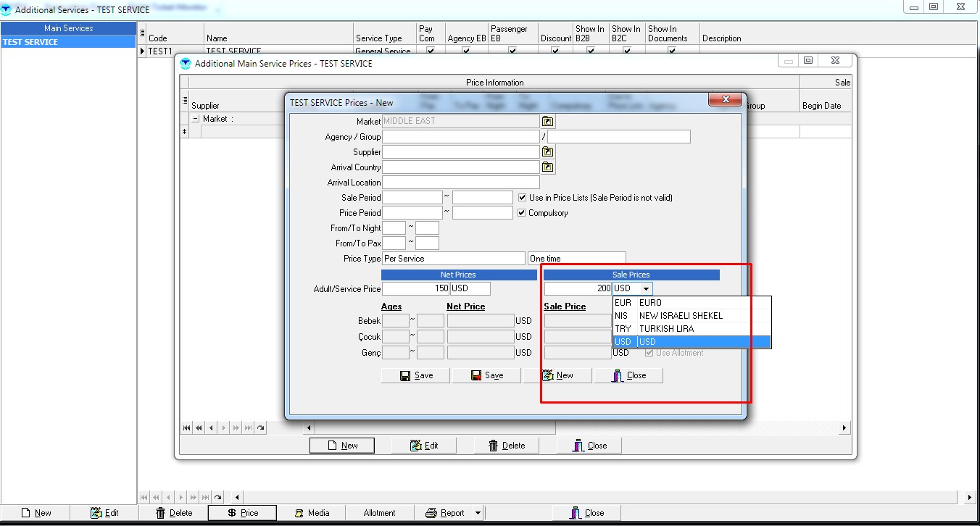Toggle the Compulsory checkbox
The image size is (980, 526).
(x=523, y=213)
